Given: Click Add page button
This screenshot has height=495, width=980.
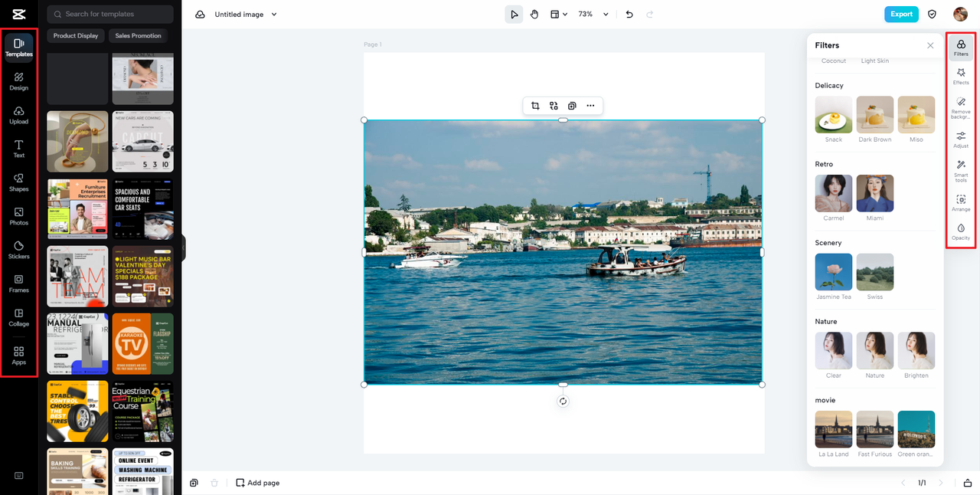Looking at the screenshot, I should [x=257, y=483].
